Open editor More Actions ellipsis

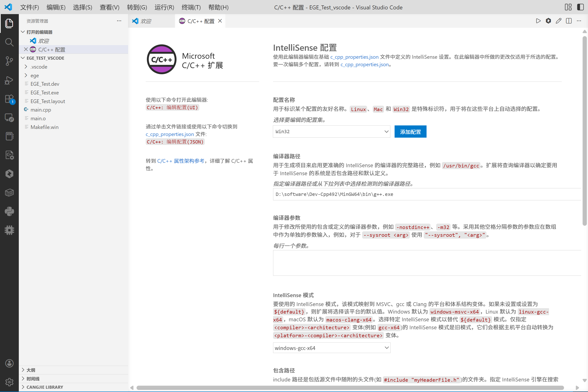tap(579, 21)
